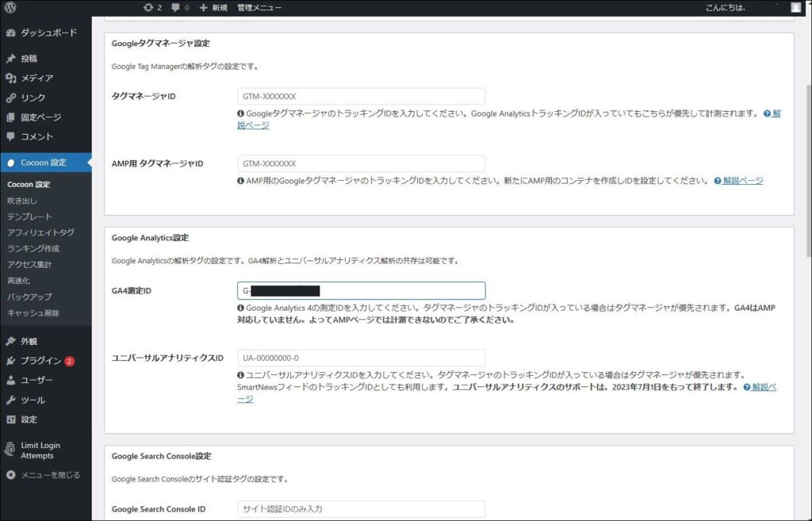Open the バックアップ submenu page
812x521 pixels.
pos(29,297)
